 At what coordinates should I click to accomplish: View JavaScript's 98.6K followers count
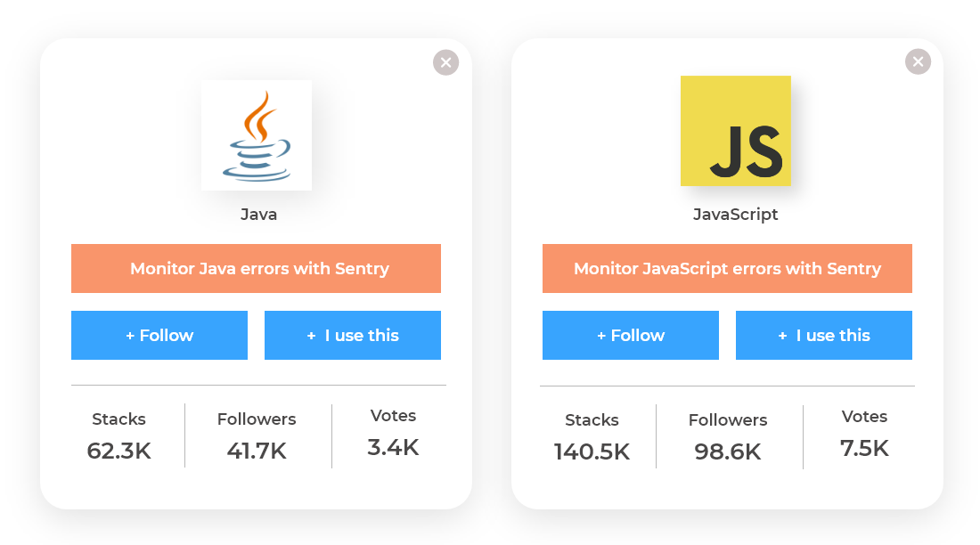click(x=728, y=451)
